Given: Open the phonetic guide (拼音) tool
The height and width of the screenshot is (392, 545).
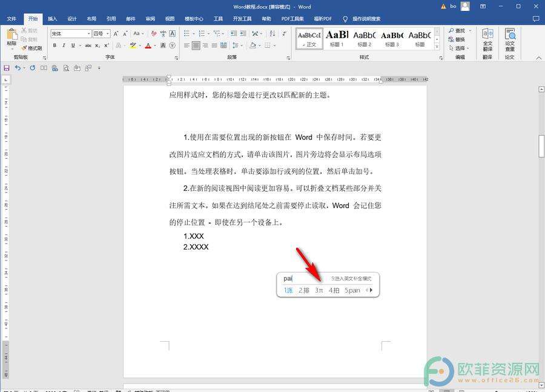Looking at the screenshot, I should [163, 34].
